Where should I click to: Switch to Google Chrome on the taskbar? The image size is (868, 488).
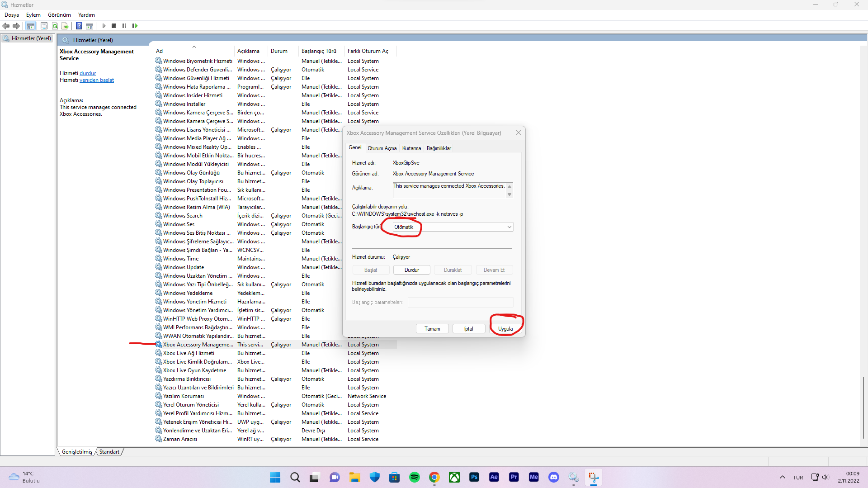pos(434,477)
